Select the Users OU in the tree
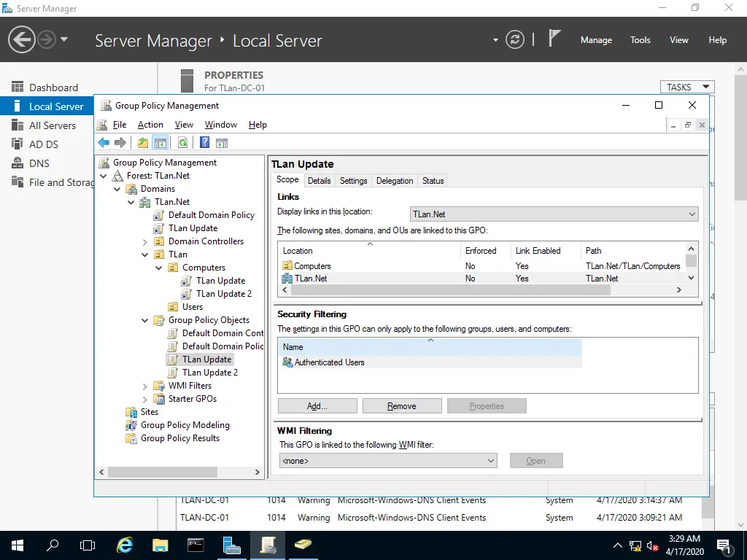 tap(192, 307)
